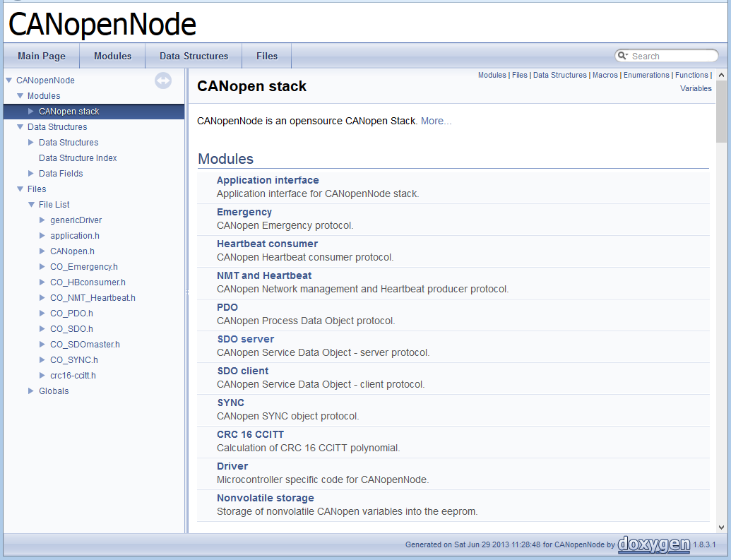Viewport: 731px width, 560px height.
Task: Collapse the CANopenNode root tree node
Action: point(9,81)
